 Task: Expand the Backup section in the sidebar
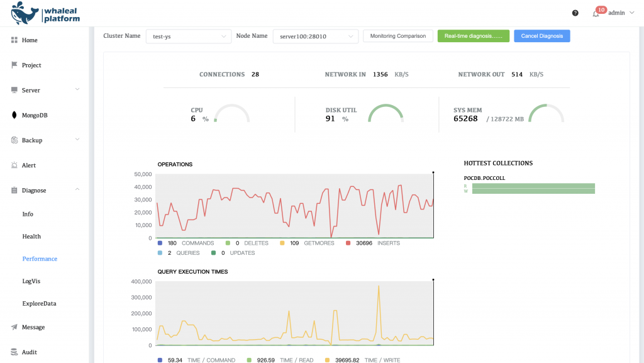point(15,140)
